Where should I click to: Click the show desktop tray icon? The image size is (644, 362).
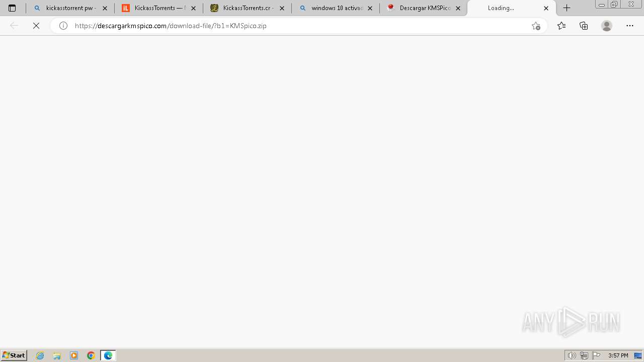[638, 355]
